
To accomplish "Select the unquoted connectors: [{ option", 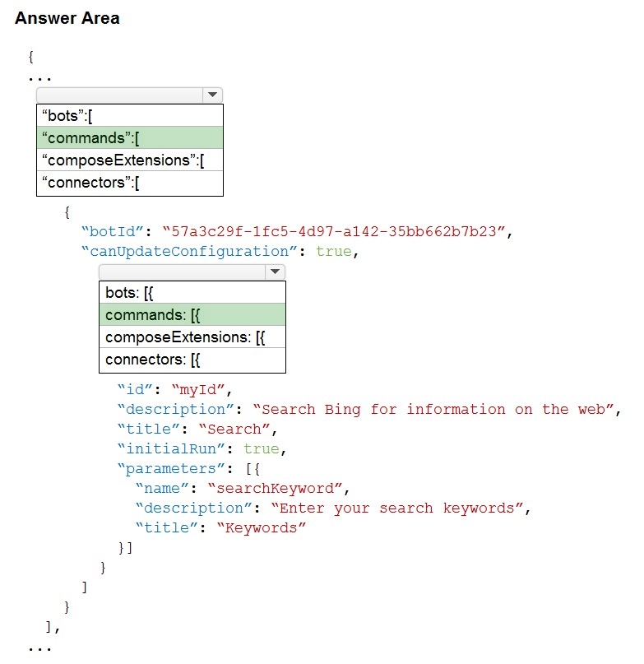I will click(x=192, y=360).
